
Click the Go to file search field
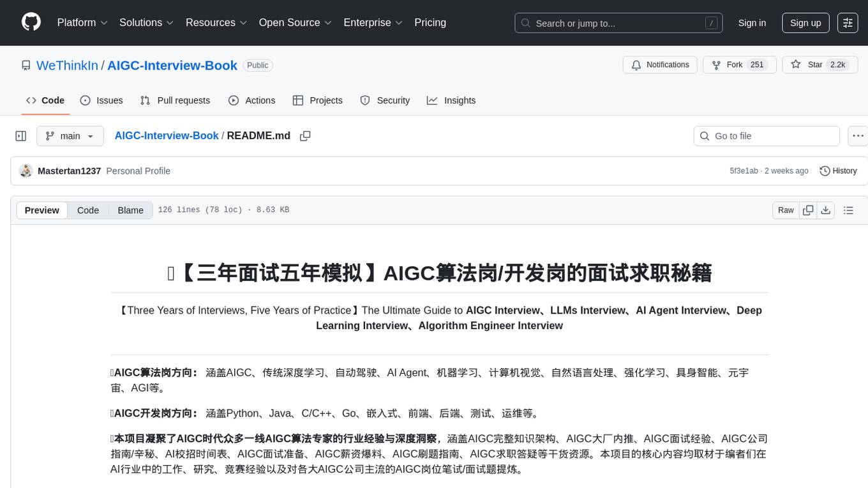click(x=767, y=136)
